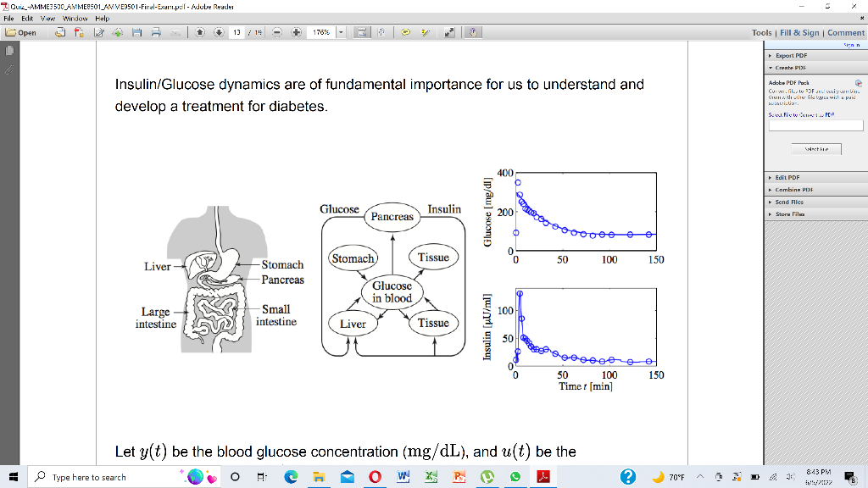
Task: Open the Help menu
Action: [x=103, y=19]
